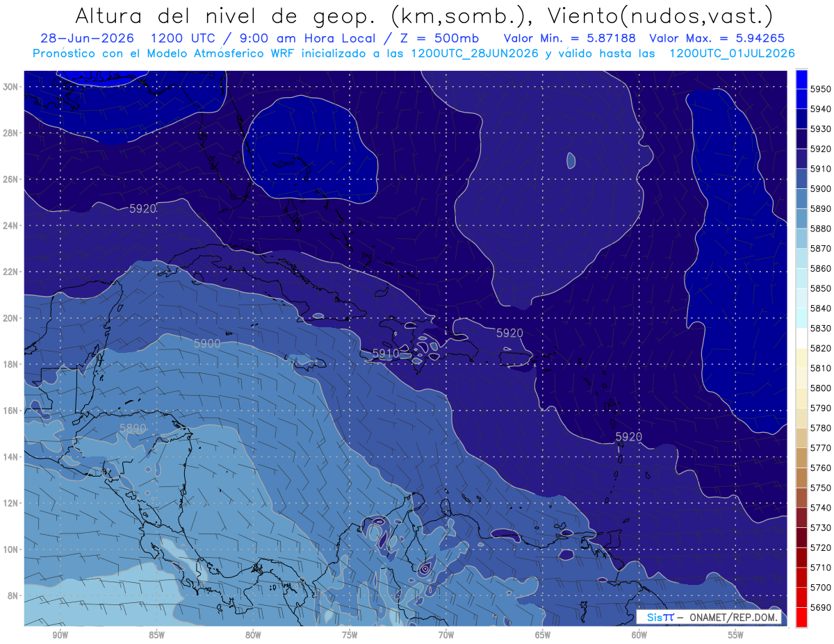This screenshot has height=644, width=834.
Task: Click the 85W longitude axis label
Action: point(156,636)
